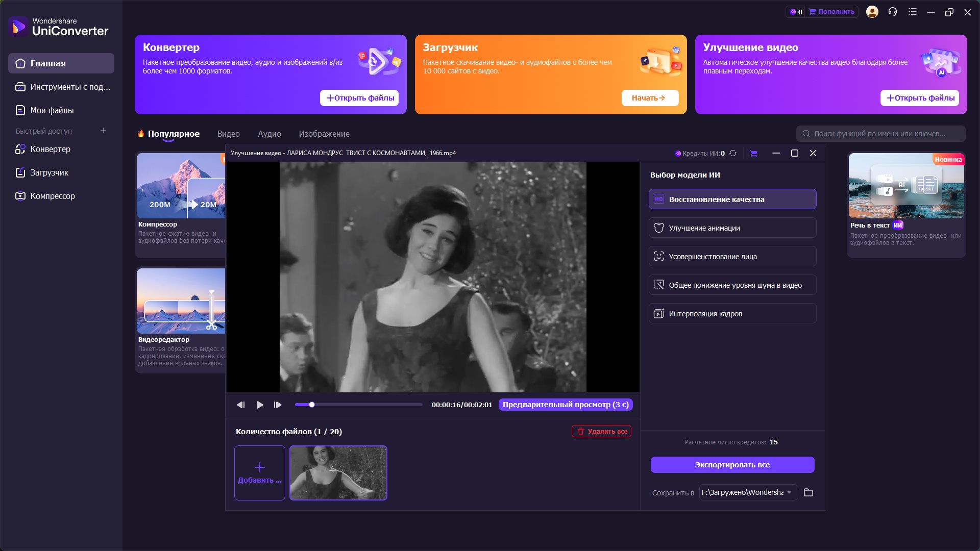Refresh AI credits counter
Screen dimensions: 980x551
pyautogui.click(x=733, y=153)
